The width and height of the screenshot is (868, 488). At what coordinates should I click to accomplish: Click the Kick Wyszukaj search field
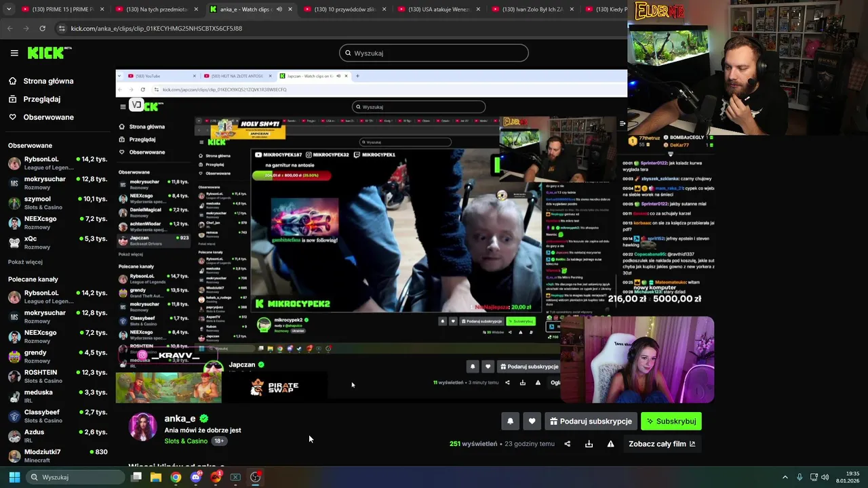pyautogui.click(x=434, y=53)
